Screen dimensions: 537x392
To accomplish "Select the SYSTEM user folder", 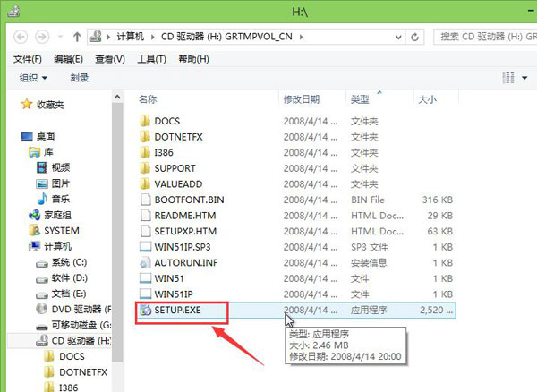I will pos(62,231).
